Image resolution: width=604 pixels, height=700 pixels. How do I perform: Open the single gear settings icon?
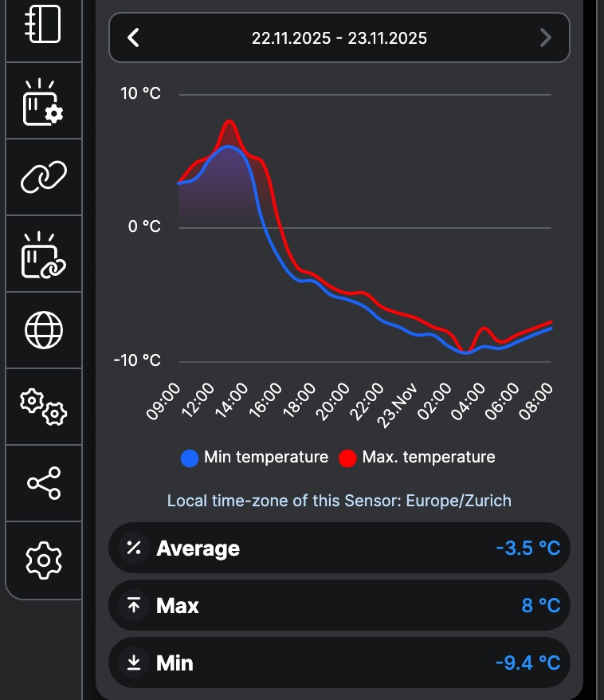point(44,560)
